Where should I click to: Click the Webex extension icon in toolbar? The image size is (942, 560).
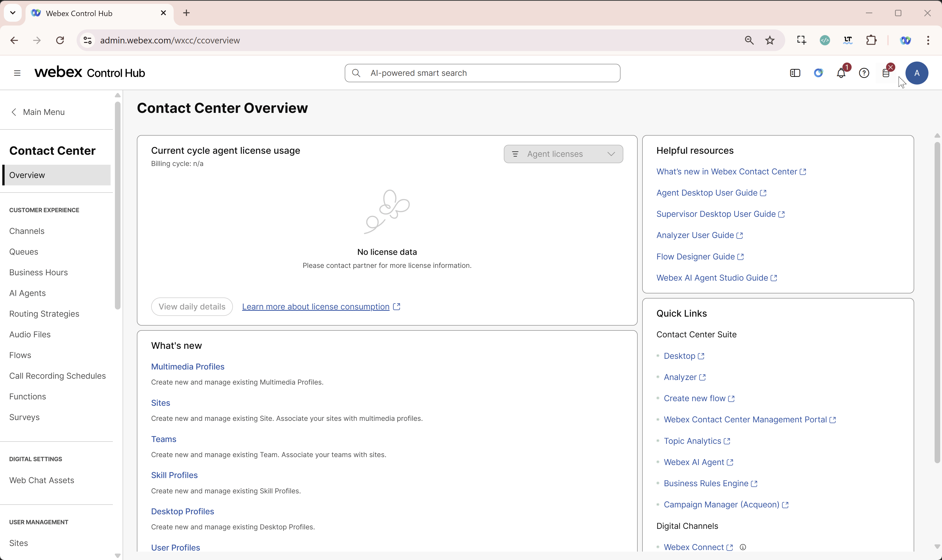(x=905, y=40)
